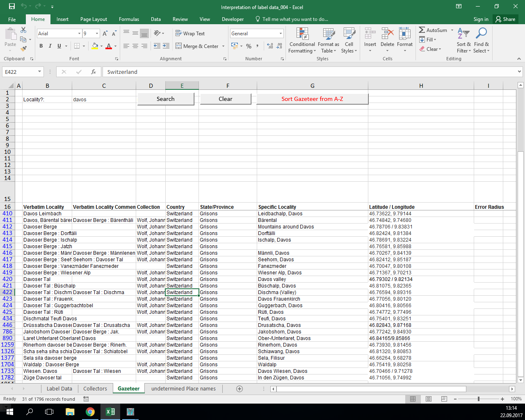The height and width of the screenshot is (420, 525).
Task: Open the File menu
Action: tap(12, 19)
